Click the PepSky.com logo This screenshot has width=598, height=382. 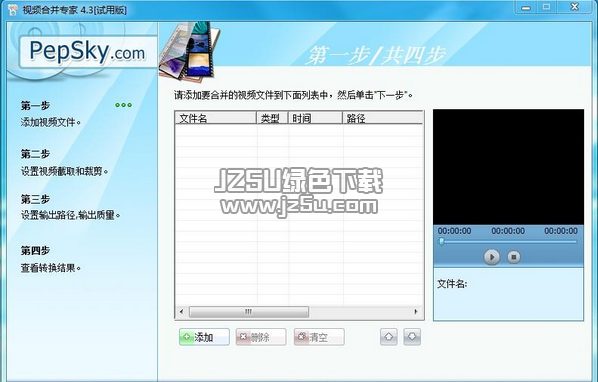87,52
